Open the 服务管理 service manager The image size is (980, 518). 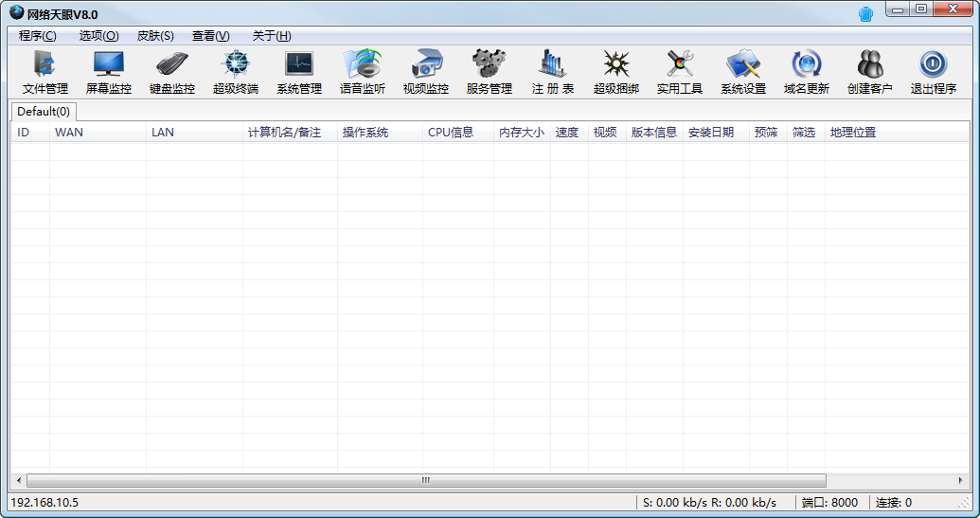pos(490,73)
